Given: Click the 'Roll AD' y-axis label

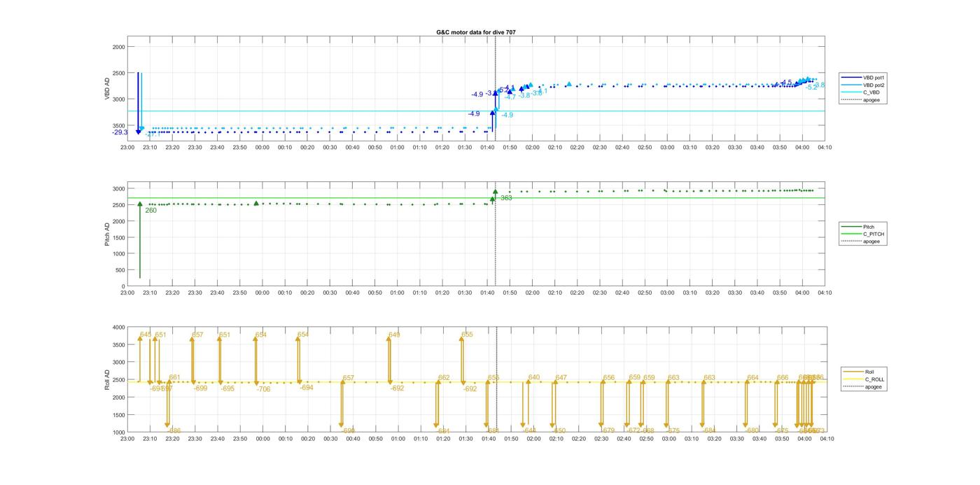Looking at the screenshot, I should pyautogui.click(x=108, y=379).
